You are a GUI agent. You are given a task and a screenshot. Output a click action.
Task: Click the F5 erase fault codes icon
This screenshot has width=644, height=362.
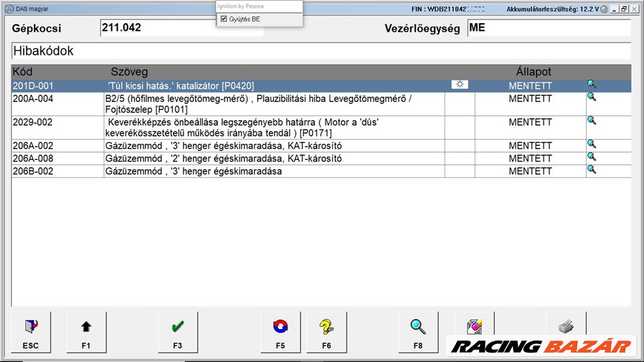click(x=280, y=326)
